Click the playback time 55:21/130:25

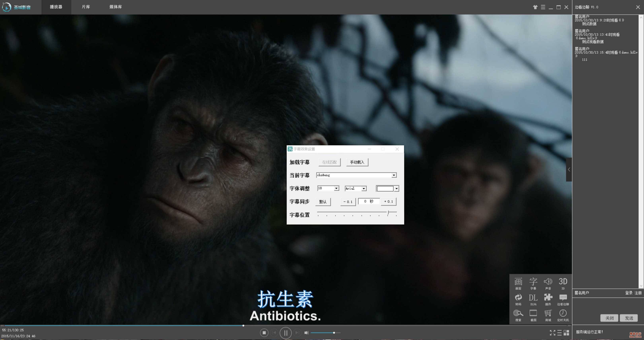pyautogui.click(x=13, y=330)
